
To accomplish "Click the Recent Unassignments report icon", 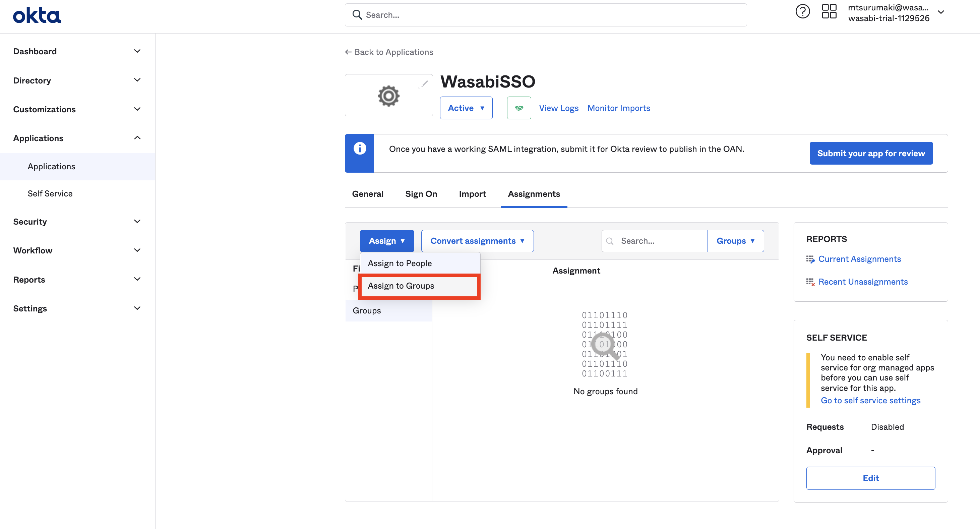I will [x=810, y=282].
